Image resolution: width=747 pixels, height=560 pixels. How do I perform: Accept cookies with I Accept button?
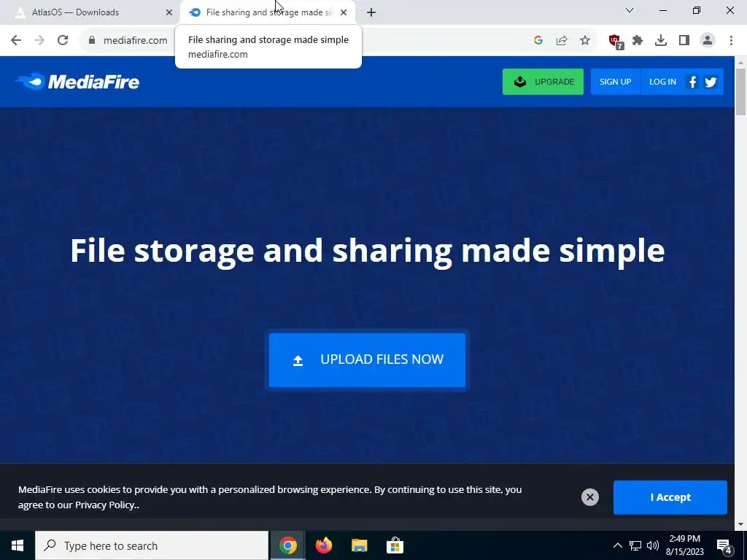click(x=670, y=497)
